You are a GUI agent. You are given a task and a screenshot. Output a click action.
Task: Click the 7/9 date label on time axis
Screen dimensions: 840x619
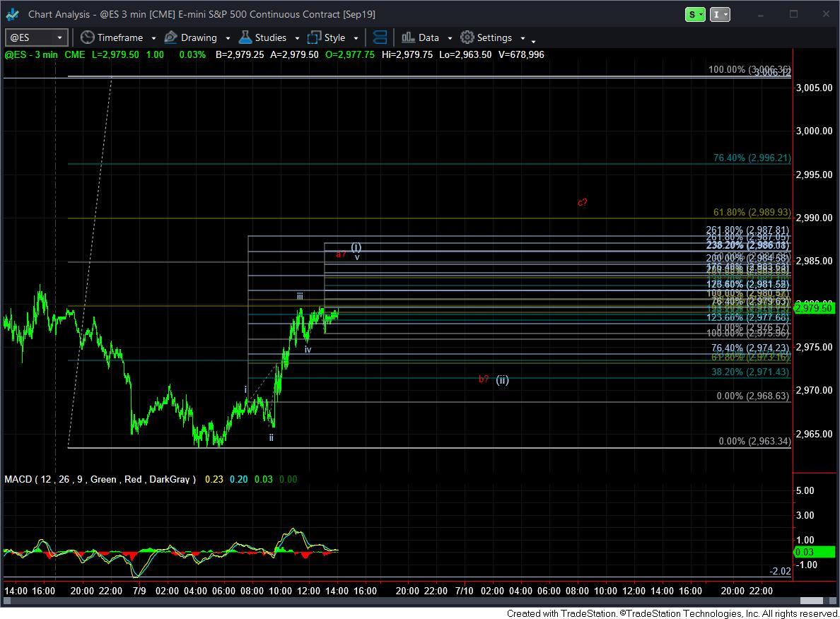(x=139, y=591)
